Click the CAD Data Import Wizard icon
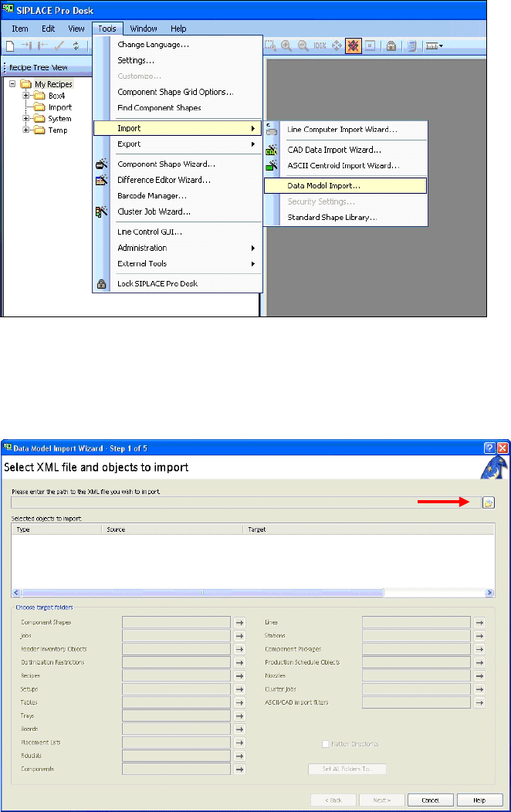 coord(271,150)
